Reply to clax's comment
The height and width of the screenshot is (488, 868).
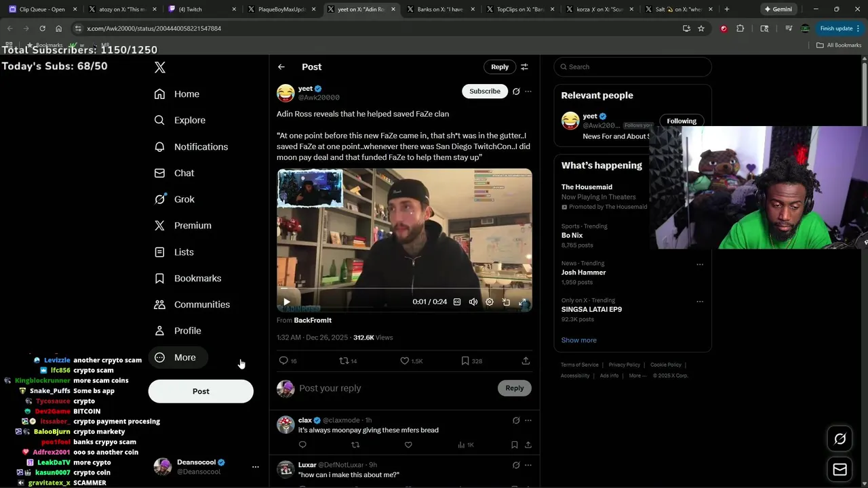click(302, 445)
